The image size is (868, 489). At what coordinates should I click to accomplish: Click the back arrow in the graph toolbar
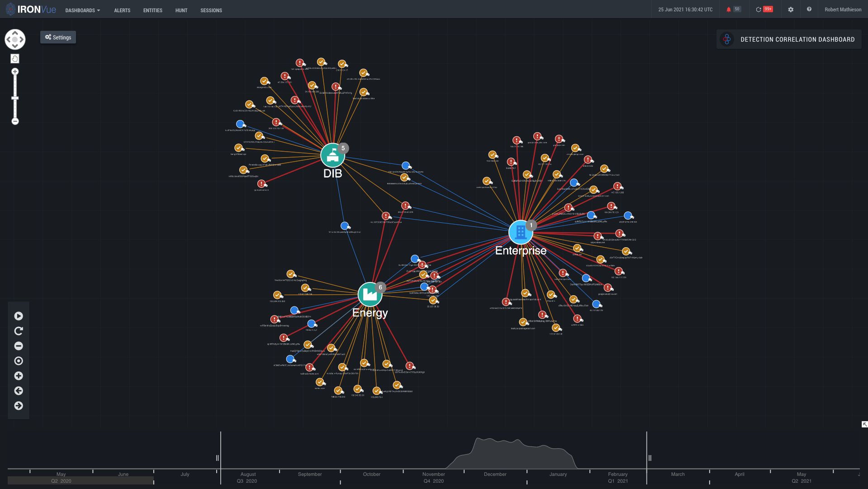[x=18, y=391]
